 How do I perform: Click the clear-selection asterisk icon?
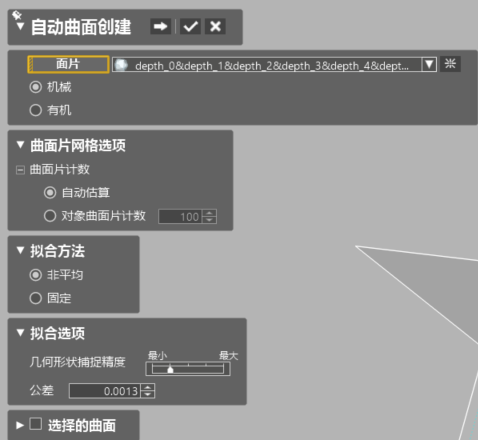450,64
